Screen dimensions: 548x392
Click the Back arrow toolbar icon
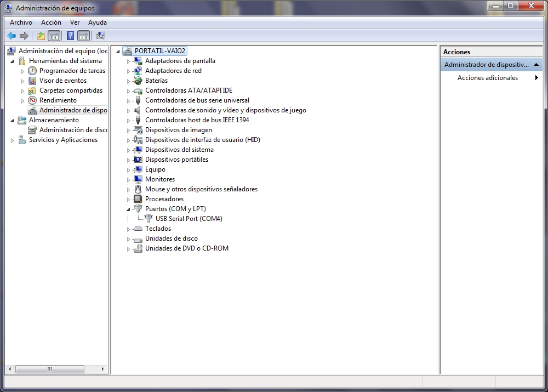[12, 36]
